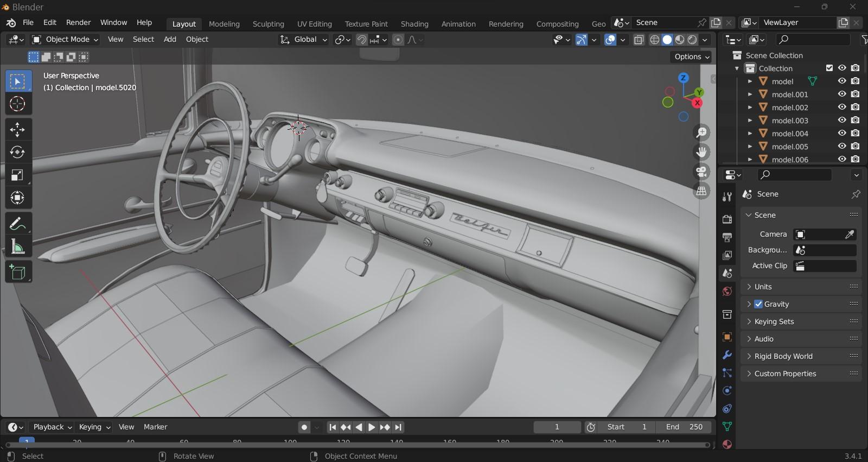Open Global transform orientation dropdown
The height and width of the screenshot is (462, 868).
tap(304, 40)
